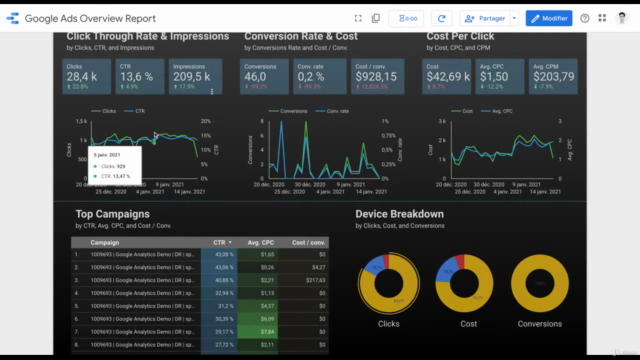Click the data freshness timer button
The width and height of the screenshot is (640, 360).
(x=406, y=18)
